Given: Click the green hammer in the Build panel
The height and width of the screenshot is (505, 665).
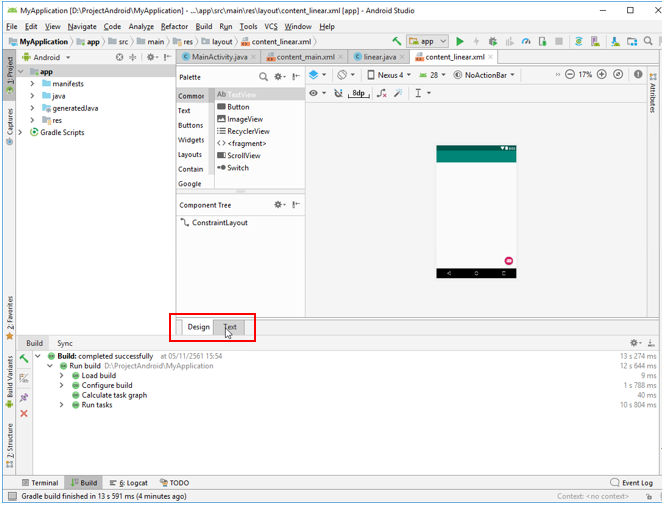Looking at the screenshot, I should pos(24,359).
